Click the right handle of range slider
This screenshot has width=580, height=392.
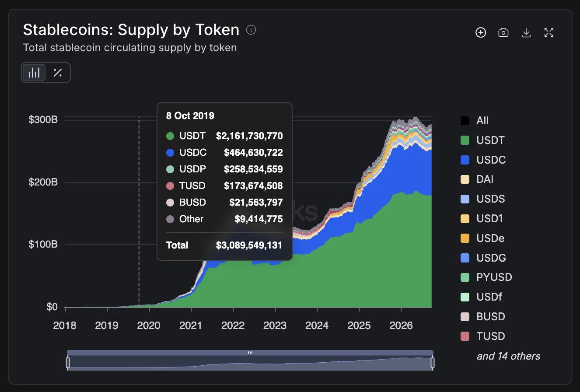[x=433, y=362]
